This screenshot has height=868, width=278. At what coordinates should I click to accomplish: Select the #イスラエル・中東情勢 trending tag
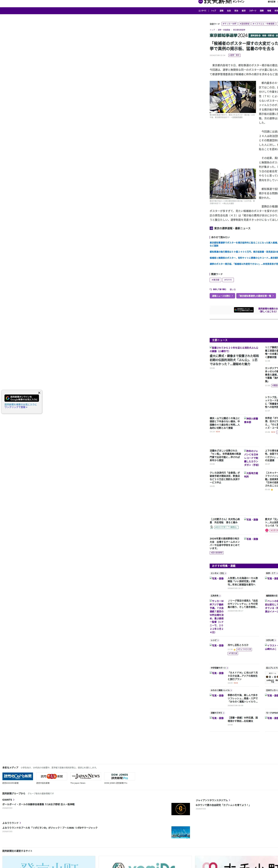(x=264, y=24)
